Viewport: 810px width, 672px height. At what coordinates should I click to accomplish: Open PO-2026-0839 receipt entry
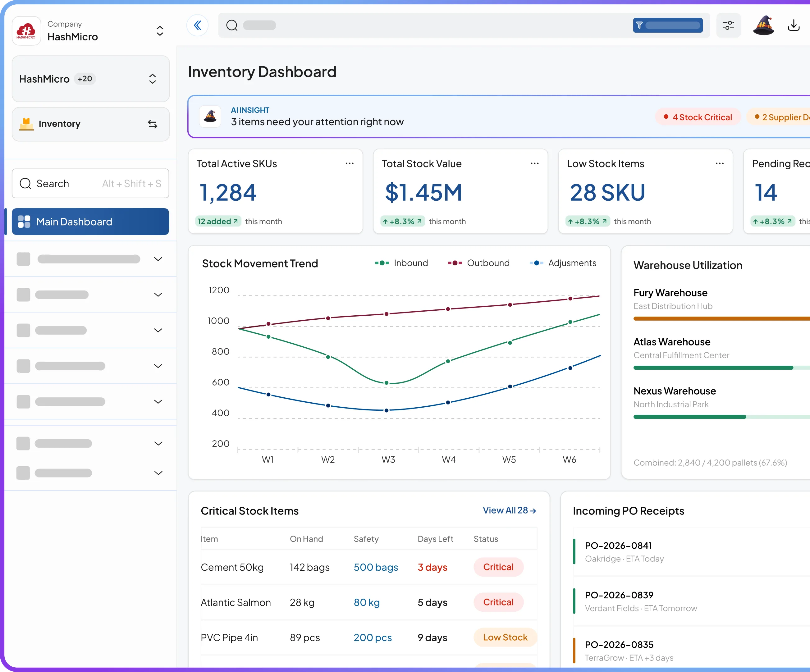pos(691,601)
